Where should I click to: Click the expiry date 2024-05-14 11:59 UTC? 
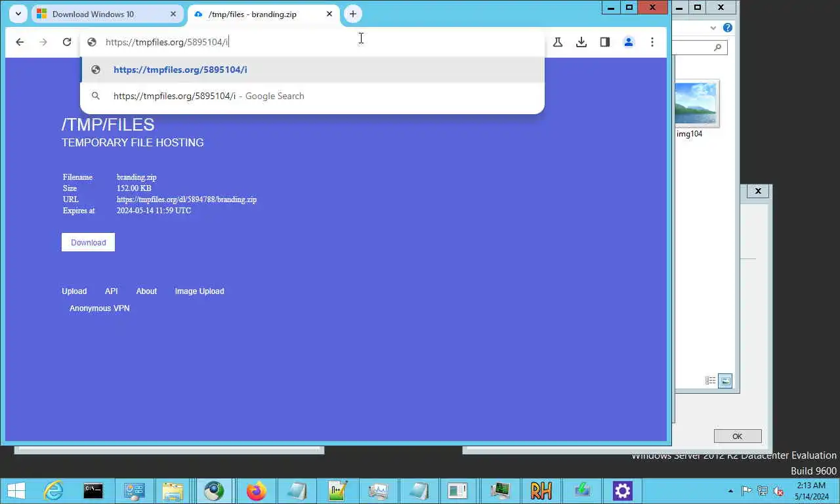coord(154,211)
